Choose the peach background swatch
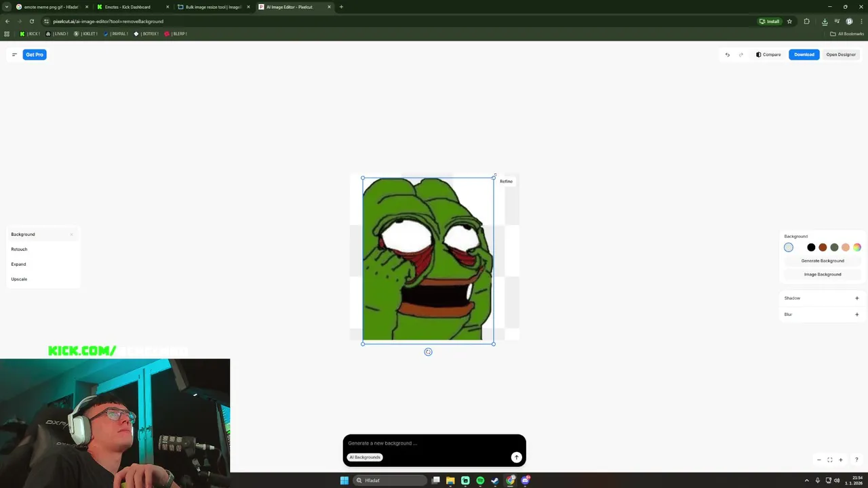The height and width of the screenshot is (488, 868). pos(846,247)
